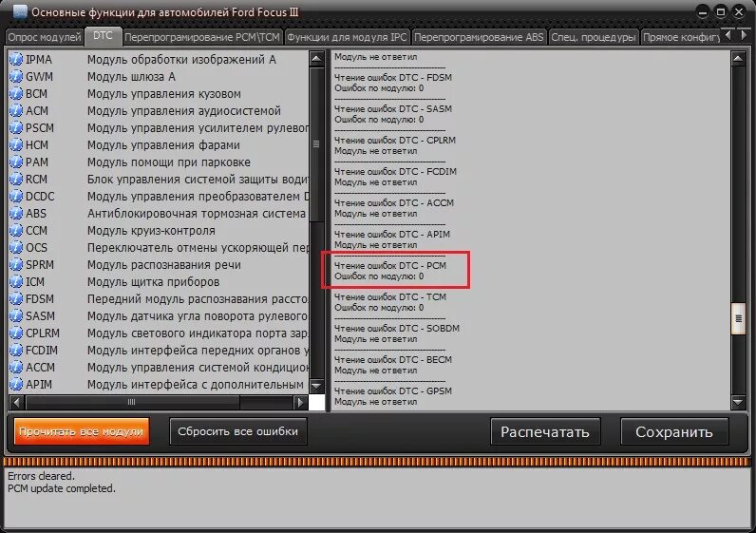Click the info icon beside PAM
The image size is (756, 533).
[16, 162]
